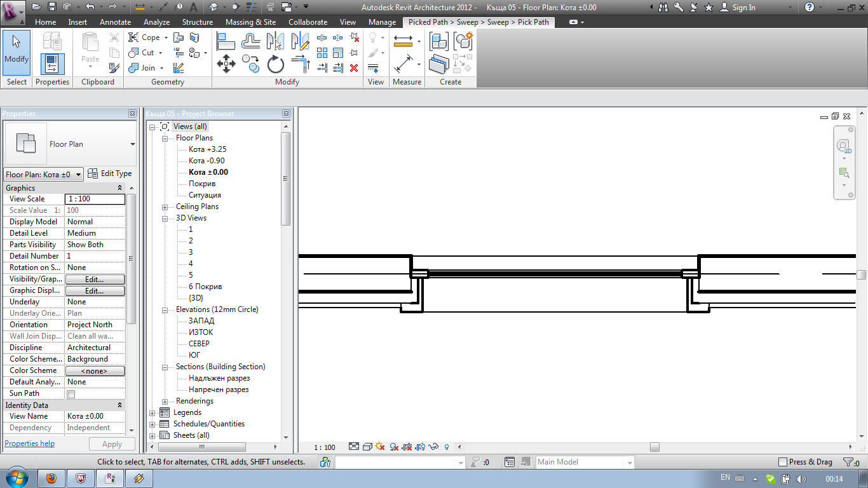The width and height of the screenshot is (868, 488).
Task: Expand the Sheets (all) node
Action: [153, 436]
